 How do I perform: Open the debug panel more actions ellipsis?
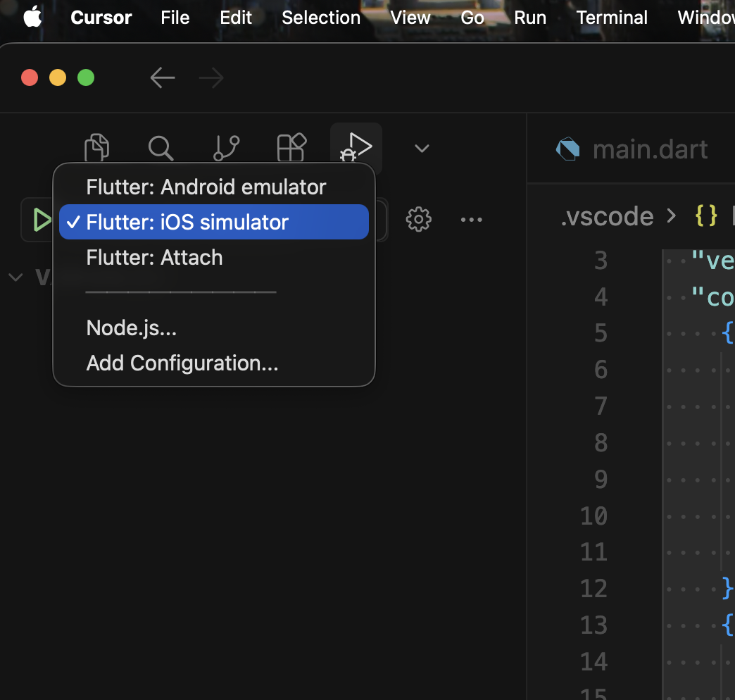click(x=471, y=220)
